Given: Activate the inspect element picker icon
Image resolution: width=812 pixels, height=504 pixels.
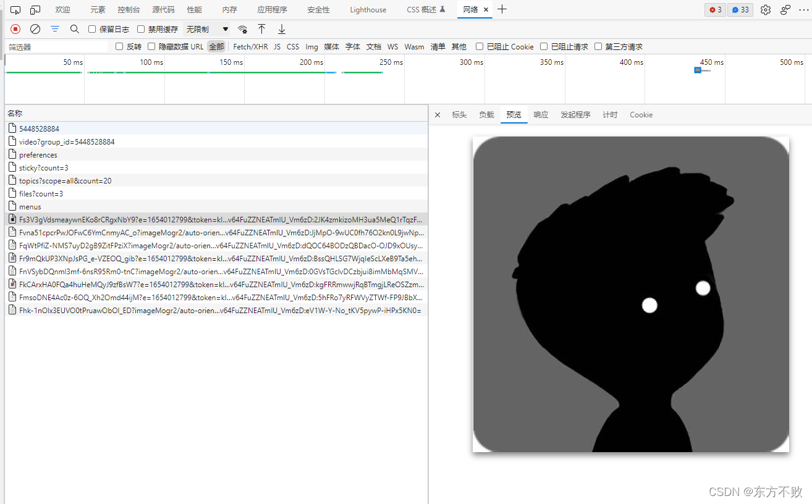Looking at the screenshot, I should pos(15,10).
